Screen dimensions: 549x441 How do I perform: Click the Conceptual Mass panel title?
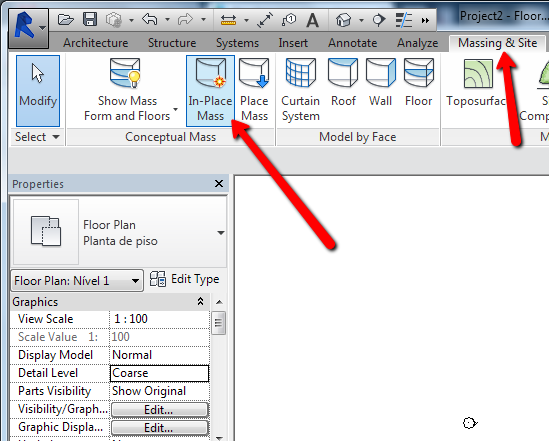coord(171,137)
